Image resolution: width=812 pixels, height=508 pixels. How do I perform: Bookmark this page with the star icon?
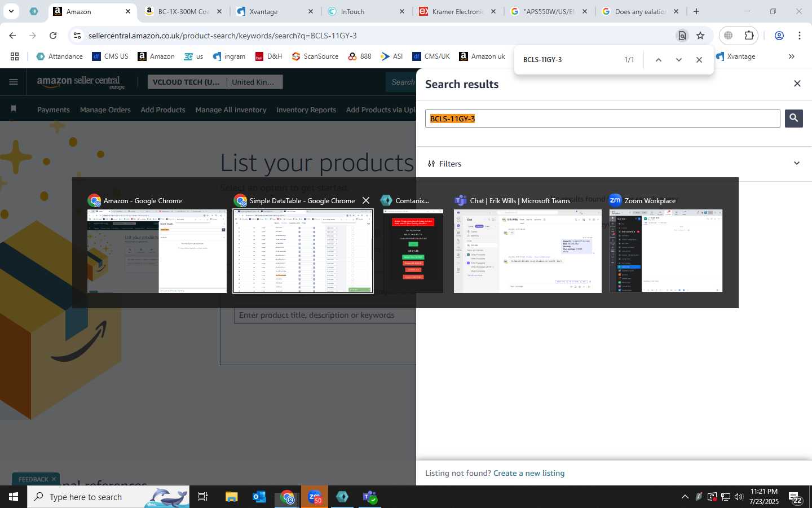point(700,36)
